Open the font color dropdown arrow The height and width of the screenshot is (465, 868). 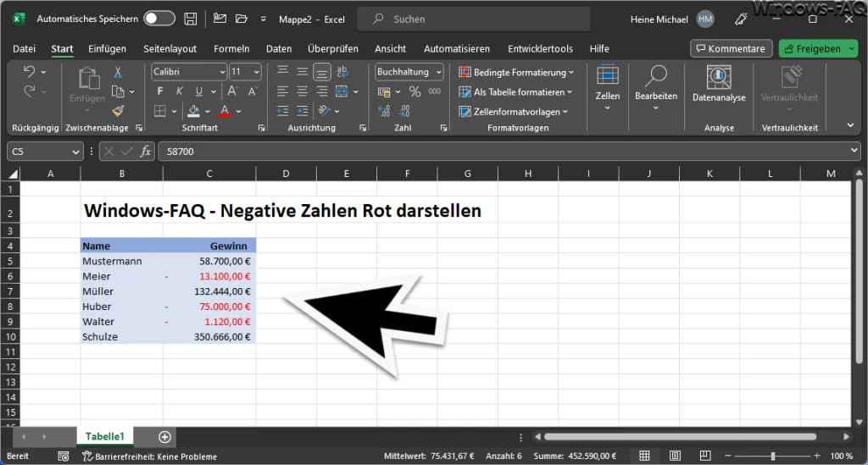tap(238, 111)
